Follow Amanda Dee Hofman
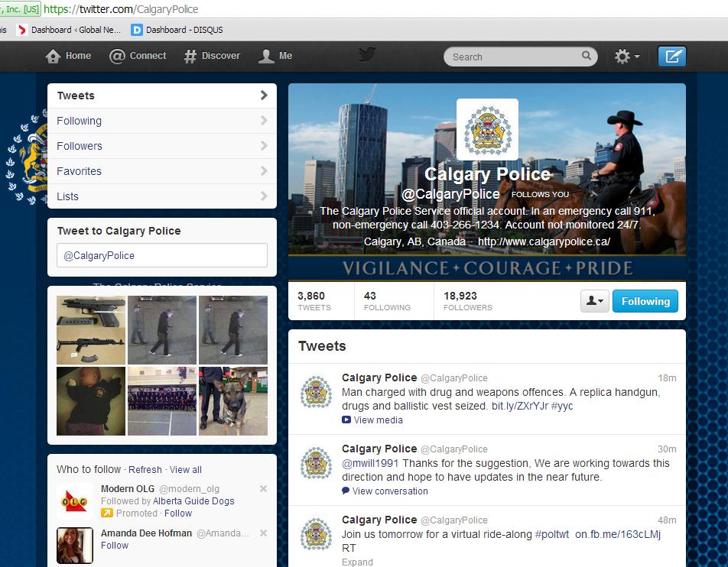 (x=115, y=546)
